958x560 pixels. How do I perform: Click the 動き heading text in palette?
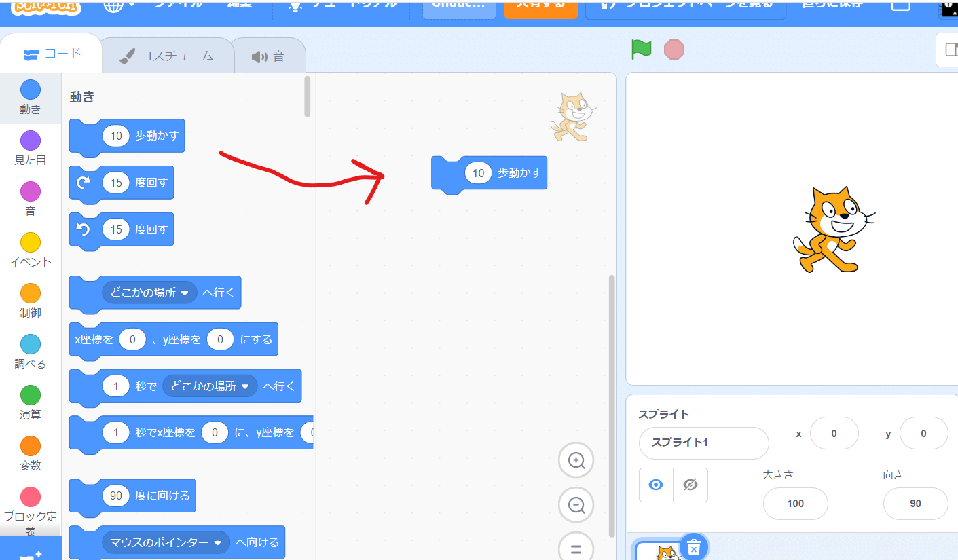pos(82,97)
